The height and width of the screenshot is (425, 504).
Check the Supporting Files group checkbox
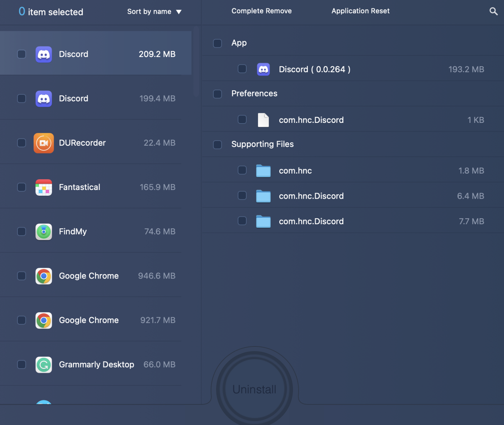coord(217,145)
